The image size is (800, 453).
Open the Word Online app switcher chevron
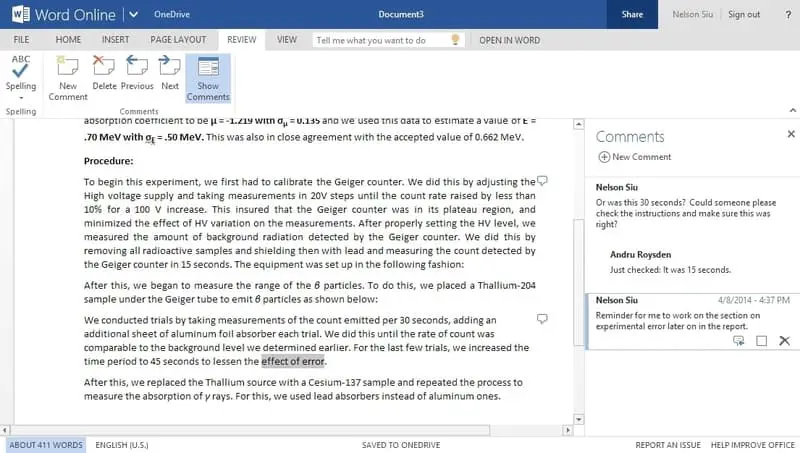point(133,14)
